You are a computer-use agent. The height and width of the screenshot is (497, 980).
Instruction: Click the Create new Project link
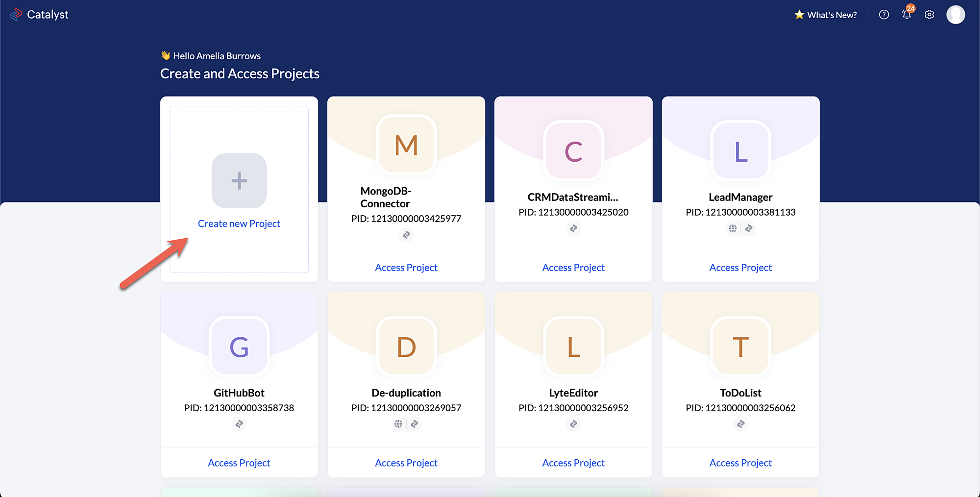point(239,224)
